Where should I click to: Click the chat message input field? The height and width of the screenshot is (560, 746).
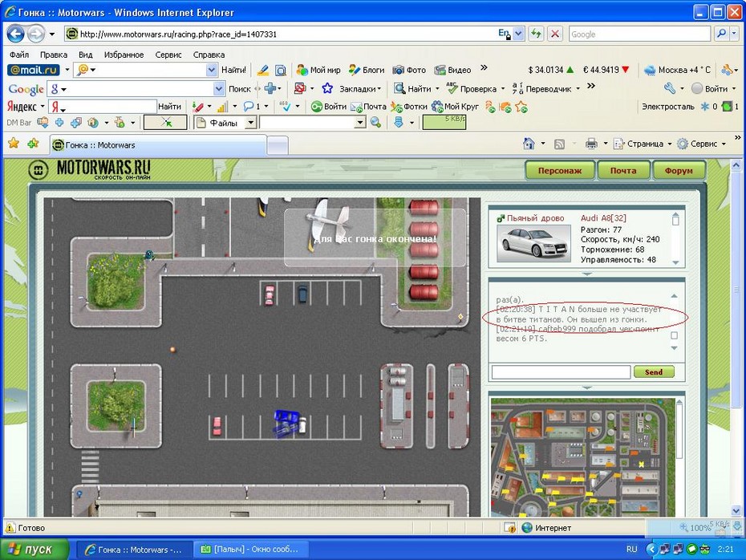pyautogui.click(x=561, y=372)
